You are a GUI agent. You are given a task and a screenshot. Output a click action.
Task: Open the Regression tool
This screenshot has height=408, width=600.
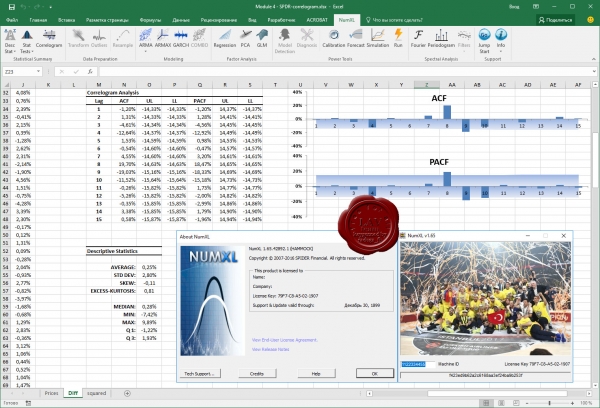[225, 39]
